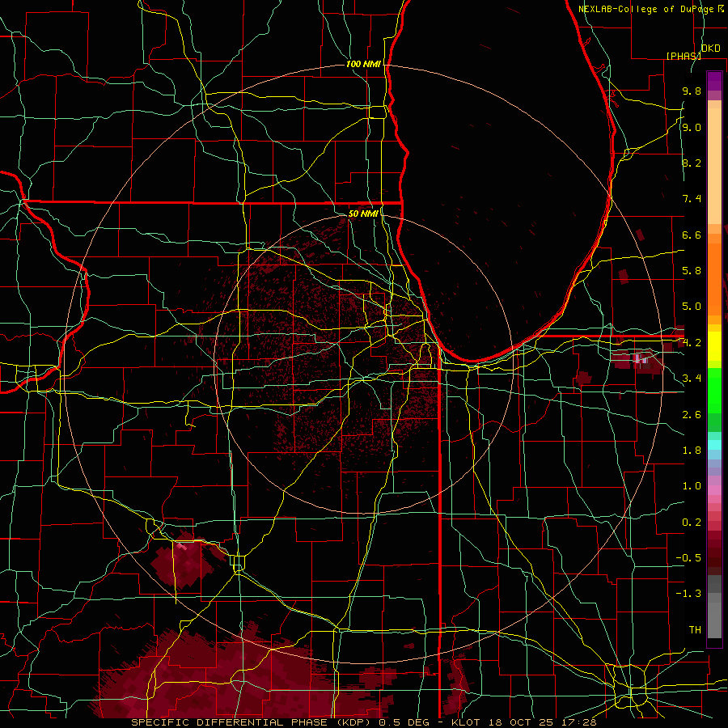The width and height of the screenshot is (728, 728).
Task: Click the 3.4 legend value
Action: click(x=692, y=379)
